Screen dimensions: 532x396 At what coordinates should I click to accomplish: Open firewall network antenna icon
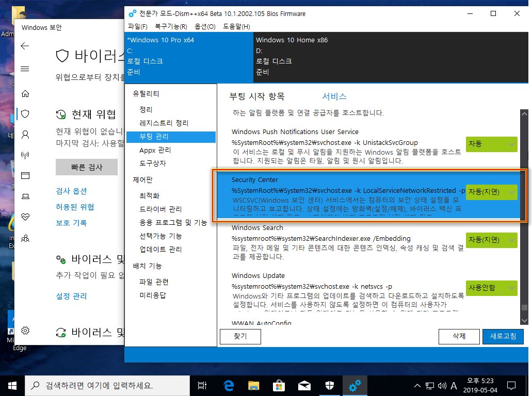tap(25, 155)
